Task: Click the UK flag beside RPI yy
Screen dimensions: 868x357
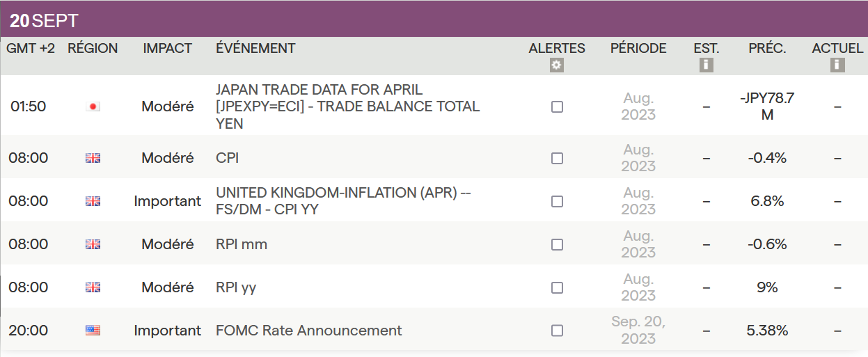Action: [x=93, y=287]
